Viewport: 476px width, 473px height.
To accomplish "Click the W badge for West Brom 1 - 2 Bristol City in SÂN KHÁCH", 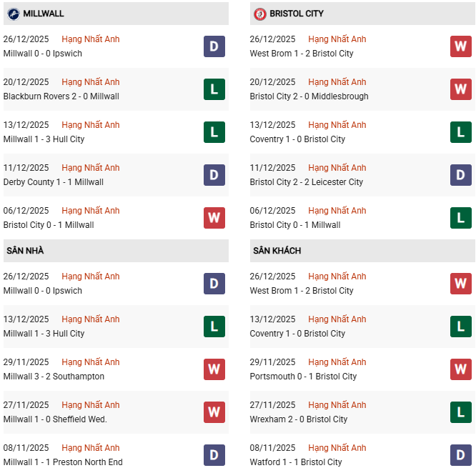I will [x=460, y=284].
